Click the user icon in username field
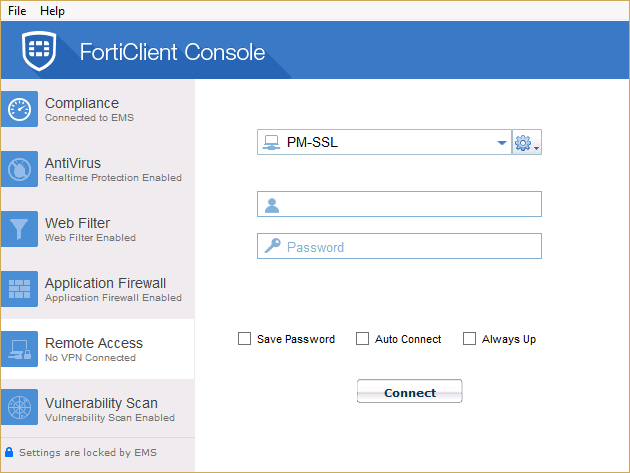630x473 pixels. coord(272,205)
